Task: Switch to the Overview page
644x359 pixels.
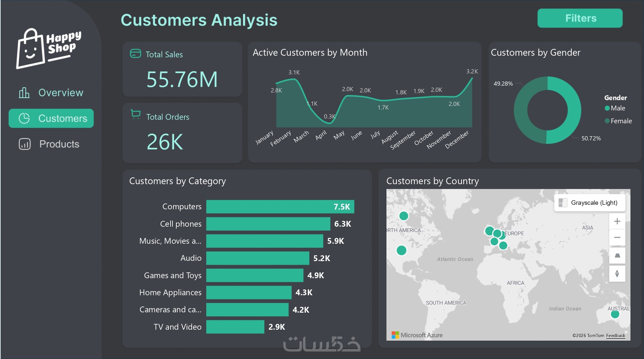Action: pyautogui.click(x=61, y=93)
